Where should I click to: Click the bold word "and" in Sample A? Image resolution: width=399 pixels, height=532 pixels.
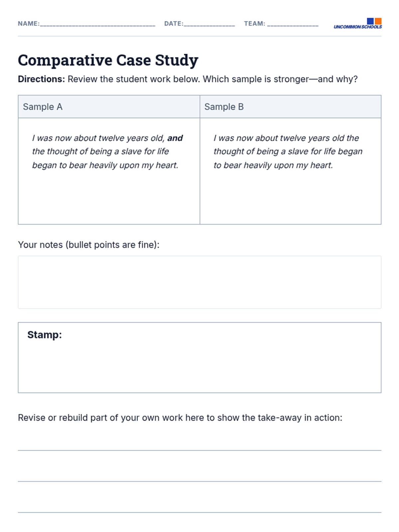click(175, 138)
